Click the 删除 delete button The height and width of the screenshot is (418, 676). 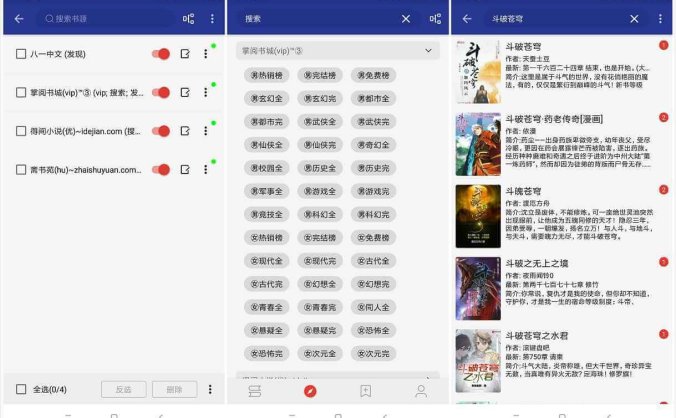(x=175, y=390)
